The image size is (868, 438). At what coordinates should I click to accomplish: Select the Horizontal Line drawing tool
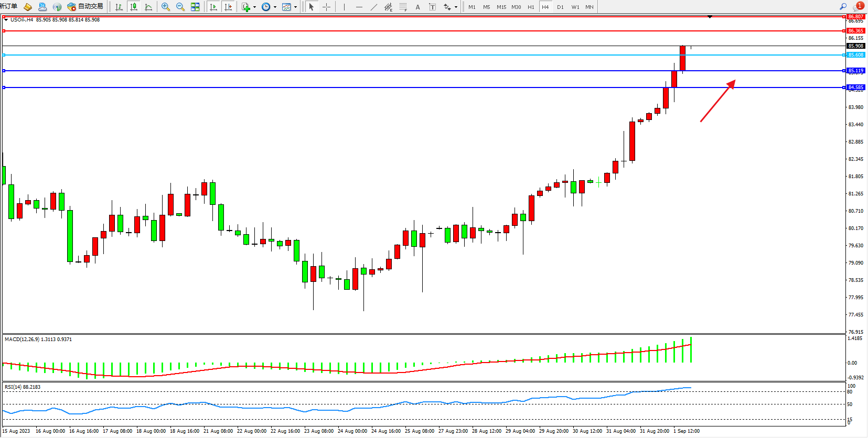(x=359, y=7)
